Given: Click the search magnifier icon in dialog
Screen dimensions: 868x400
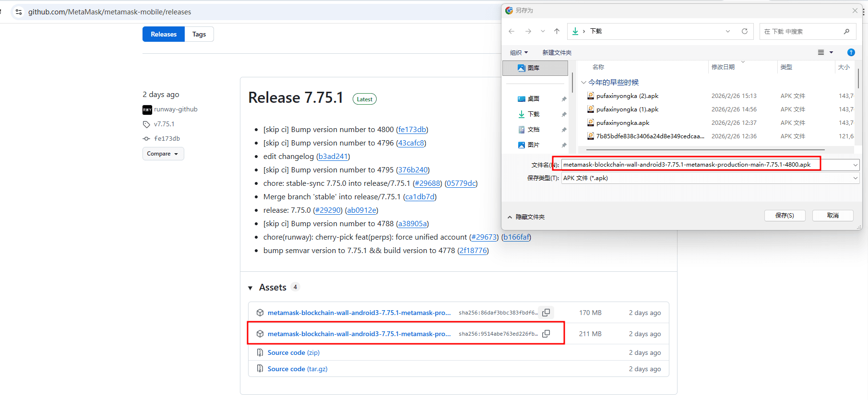Looking at the screenshot, I should (846, 31).
